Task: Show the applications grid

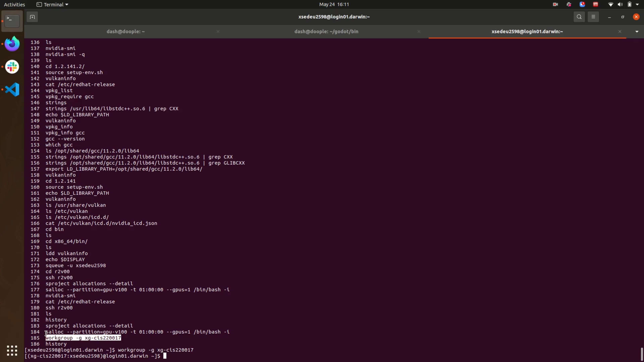Action: coord(12,350)
